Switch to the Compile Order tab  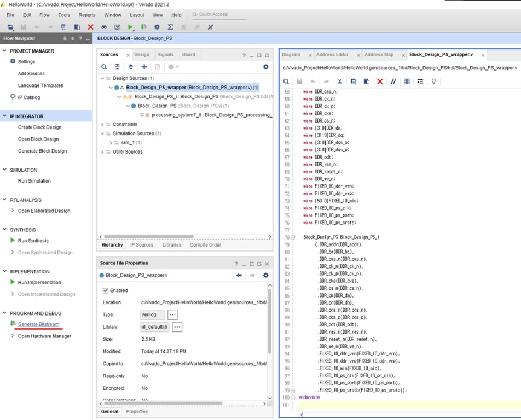pos(205,245)
